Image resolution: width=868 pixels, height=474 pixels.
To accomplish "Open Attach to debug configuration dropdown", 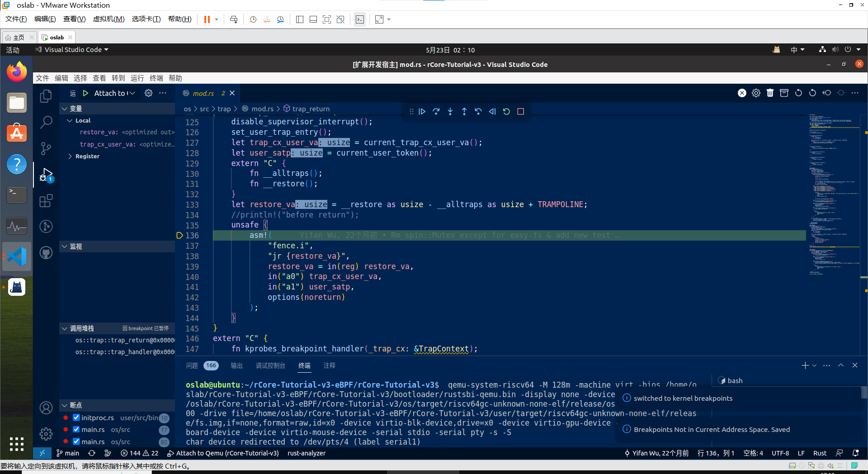I will pyautogui.click(x=114, y=93).
